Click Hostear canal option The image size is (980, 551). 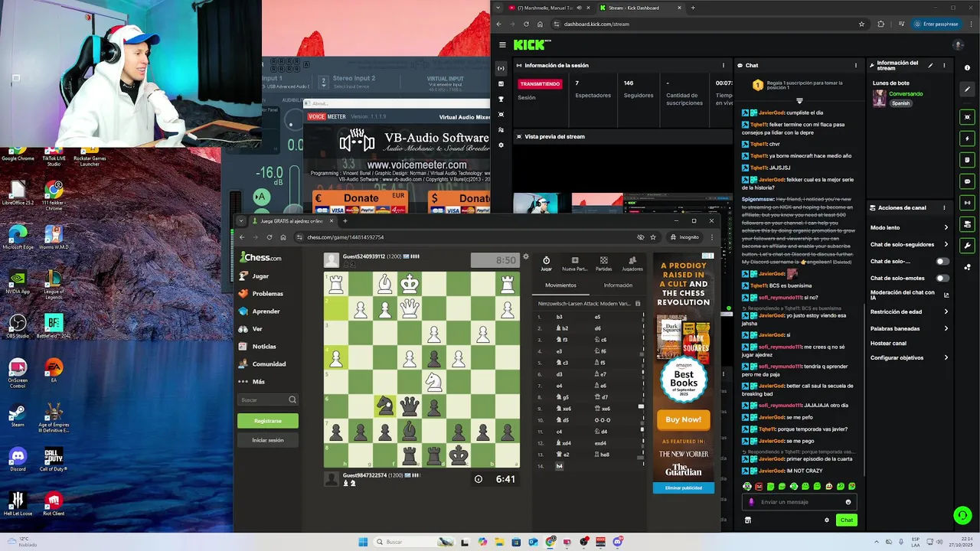pyautogui.click(x=888, y=343)
